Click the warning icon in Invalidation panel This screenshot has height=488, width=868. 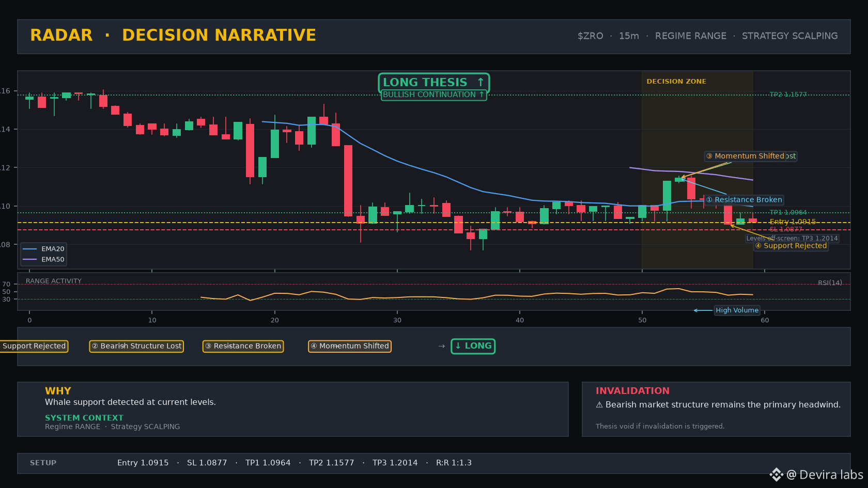tap(599, 405)
